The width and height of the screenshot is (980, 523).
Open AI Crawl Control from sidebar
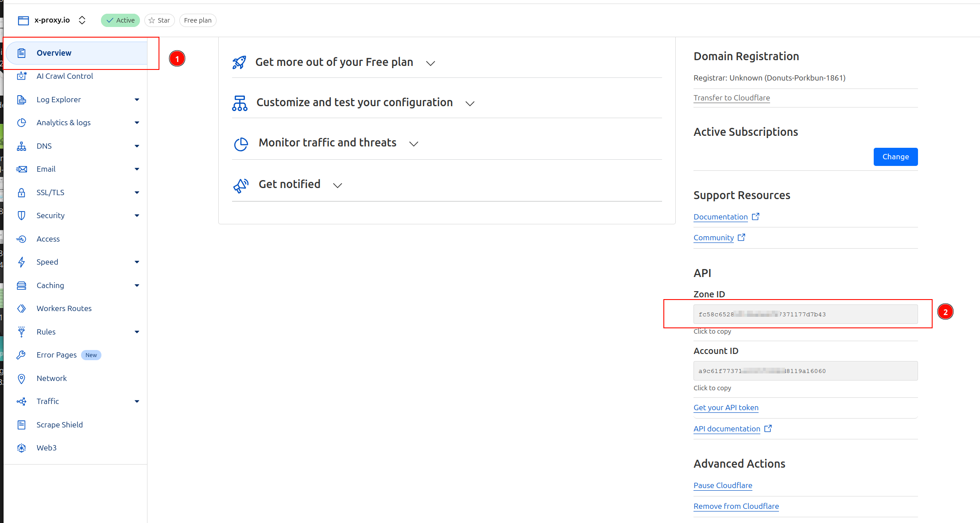tap(65, 76)
